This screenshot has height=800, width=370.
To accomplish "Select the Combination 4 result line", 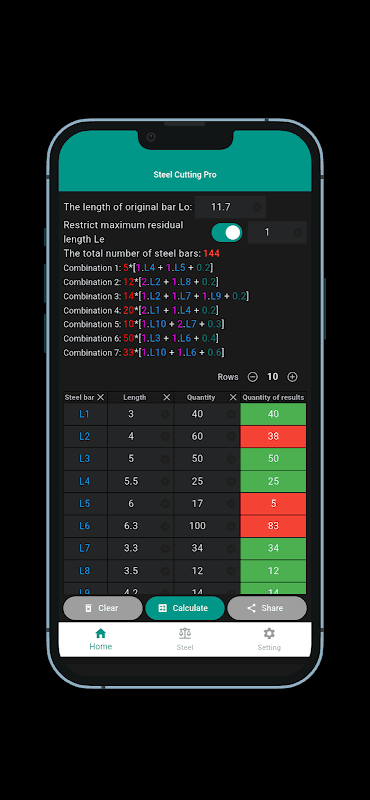I will tap(141, 310).
